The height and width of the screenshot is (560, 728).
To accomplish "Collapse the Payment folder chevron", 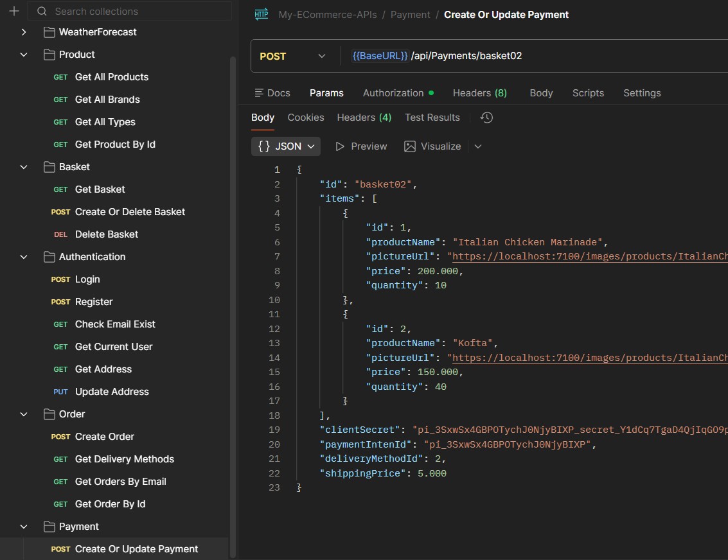I will (24, 527).
